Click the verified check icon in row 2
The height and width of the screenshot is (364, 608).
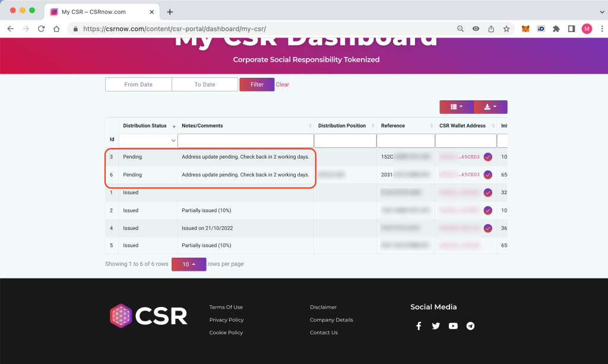(488, 210)
